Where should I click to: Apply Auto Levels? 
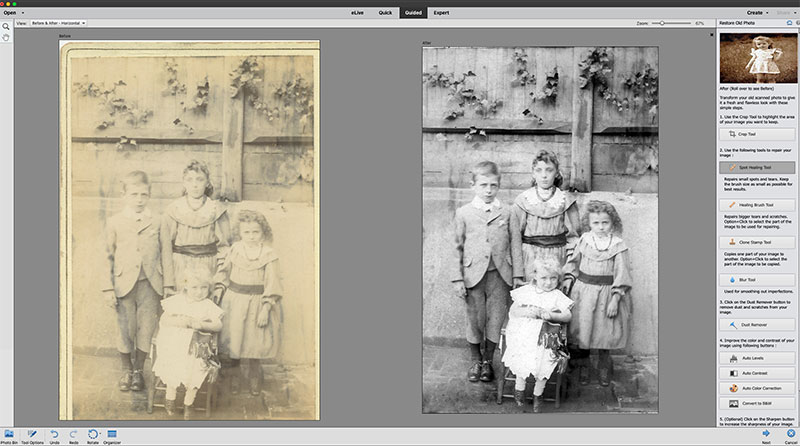tap(757, 358)
